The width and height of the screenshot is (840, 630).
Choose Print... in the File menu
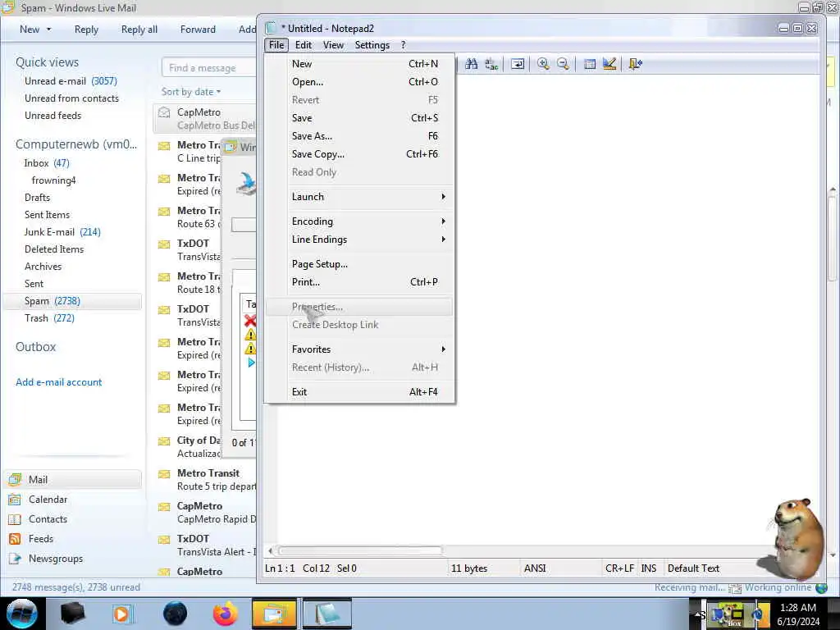coord(359,282)
